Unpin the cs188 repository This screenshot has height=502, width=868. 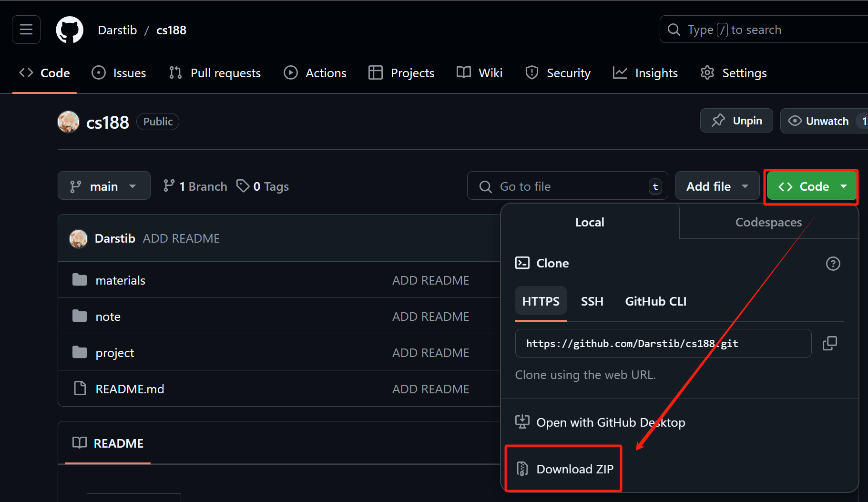pos(736,121)
